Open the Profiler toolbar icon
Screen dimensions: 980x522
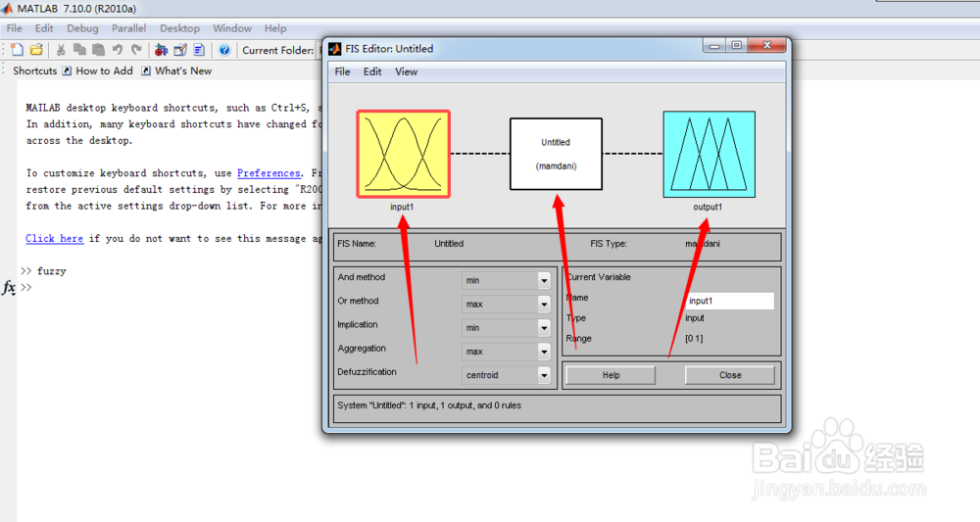click(x=199, y=50)
